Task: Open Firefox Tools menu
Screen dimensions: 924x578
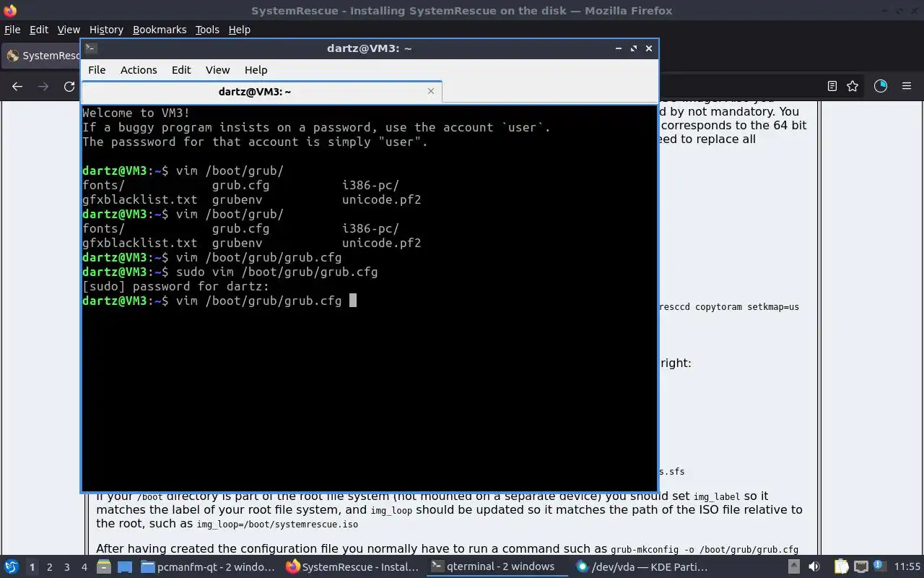Action: tap(207, 30)
